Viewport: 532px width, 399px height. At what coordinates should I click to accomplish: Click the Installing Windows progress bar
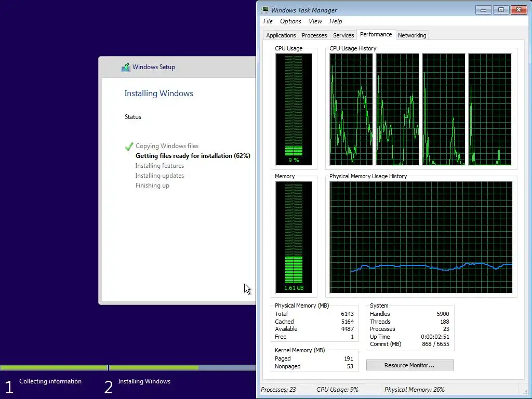182,367
